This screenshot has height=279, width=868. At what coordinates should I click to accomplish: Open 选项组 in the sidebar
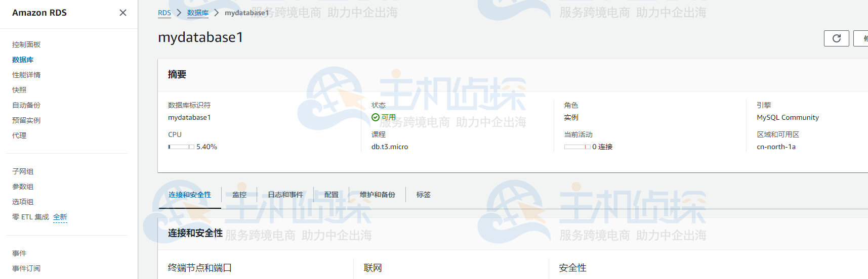(x=23, y=202)
